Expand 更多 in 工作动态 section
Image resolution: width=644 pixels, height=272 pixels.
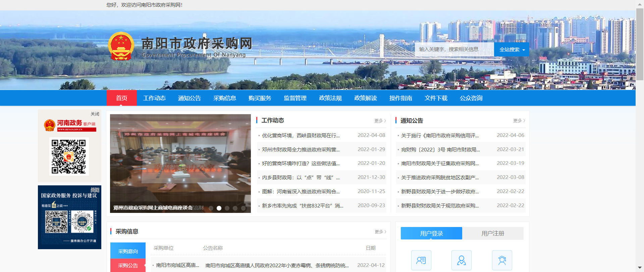coord(380,121)
